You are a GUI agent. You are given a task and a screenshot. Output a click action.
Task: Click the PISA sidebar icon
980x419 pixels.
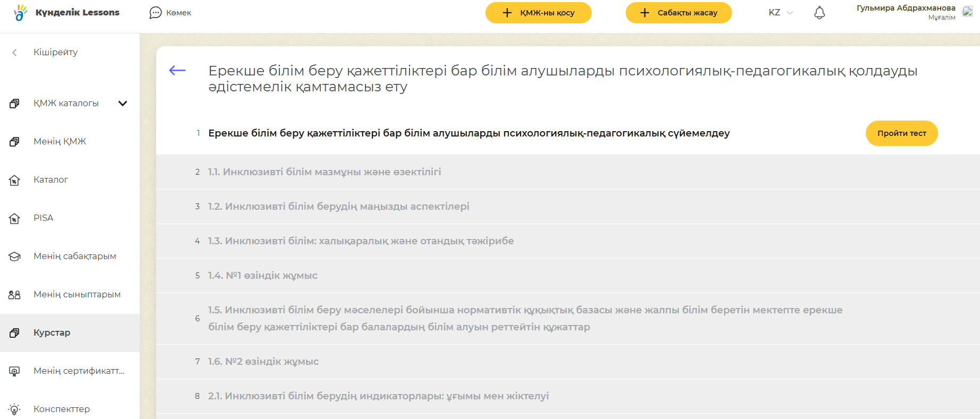click(x=14, y=218)
